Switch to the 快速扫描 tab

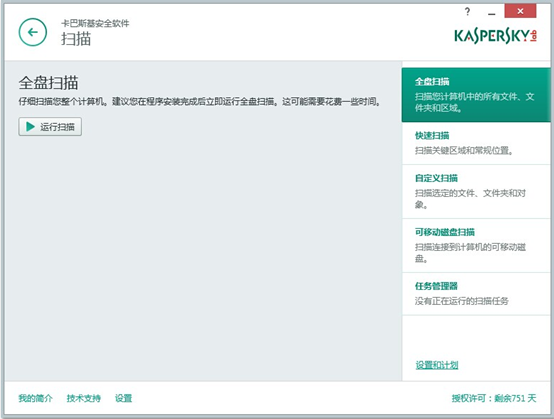point(476,143)
